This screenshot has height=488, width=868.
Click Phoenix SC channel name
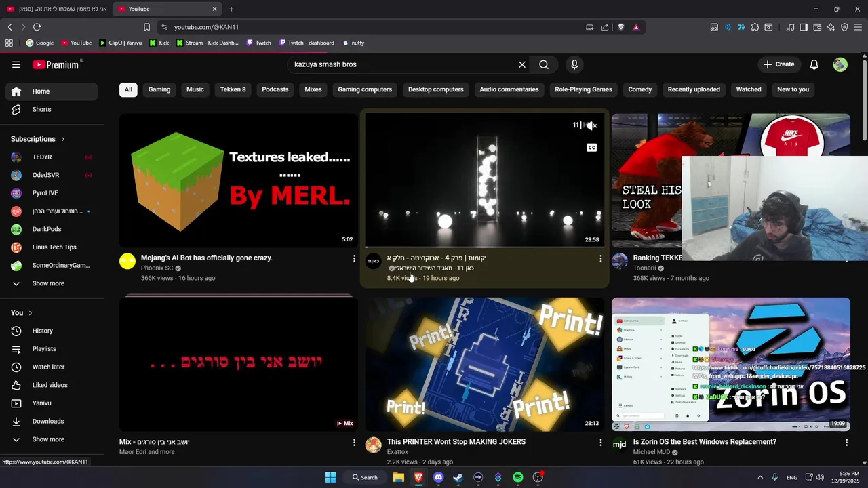click(157, 268)
